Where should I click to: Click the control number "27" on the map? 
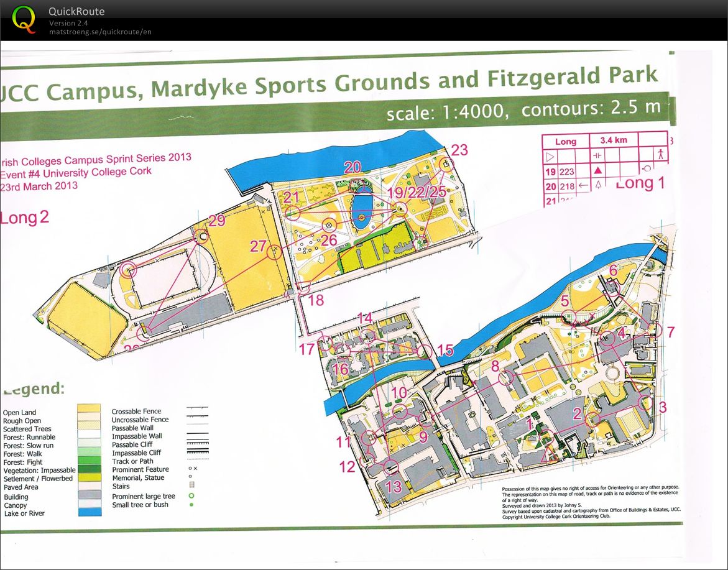pyautogui.click(x=258, y=246)
